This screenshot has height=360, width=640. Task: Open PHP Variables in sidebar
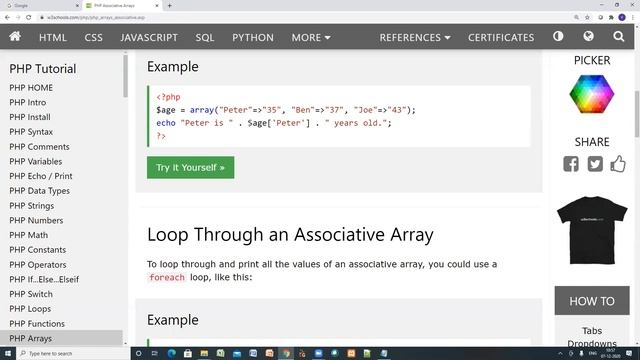point(36,161)
